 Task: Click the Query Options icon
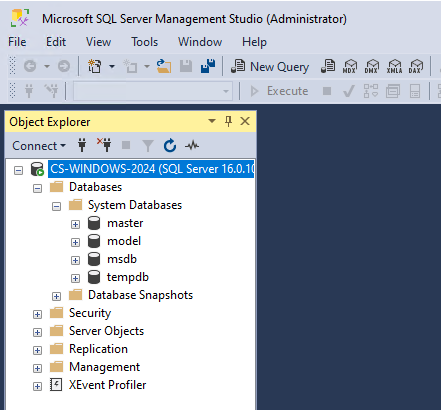tap(393, 91)
